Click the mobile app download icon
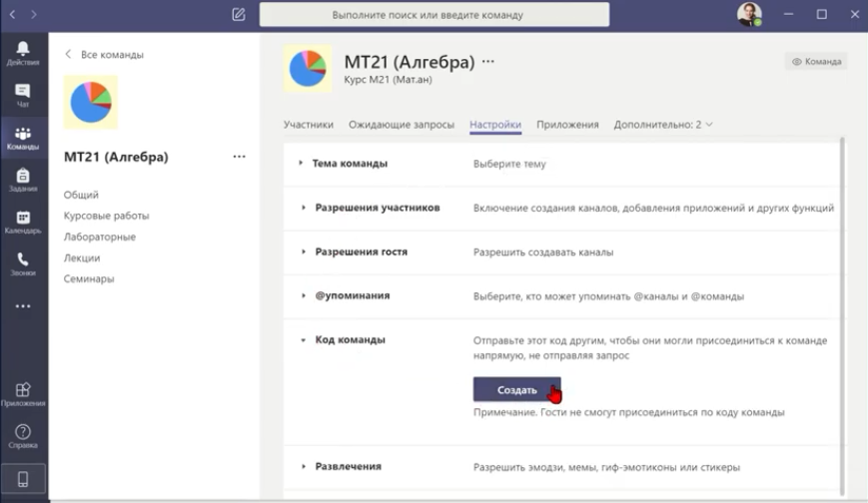The height and width of the screenshot is (503, 868). pyautogui.click(x=23, y=479)
